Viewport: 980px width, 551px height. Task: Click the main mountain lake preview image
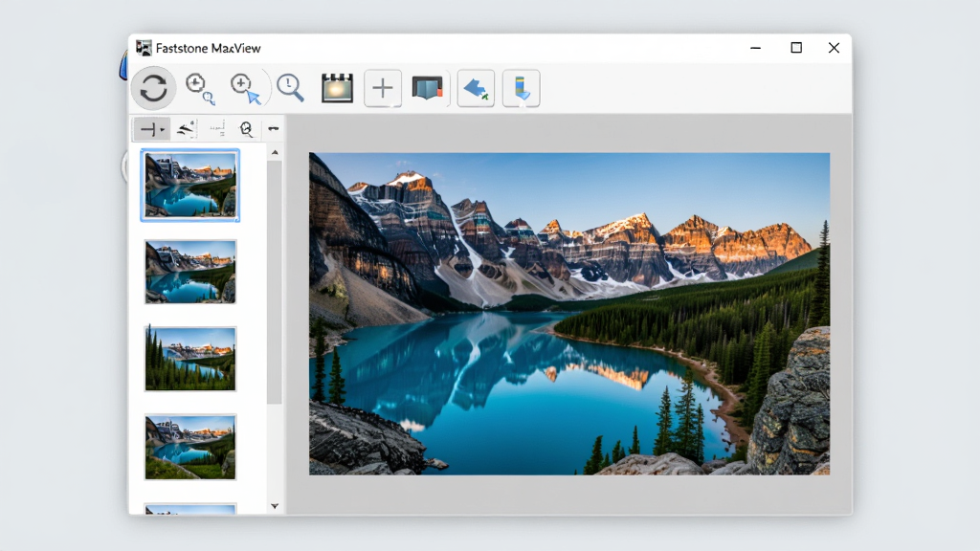(569, 314)
